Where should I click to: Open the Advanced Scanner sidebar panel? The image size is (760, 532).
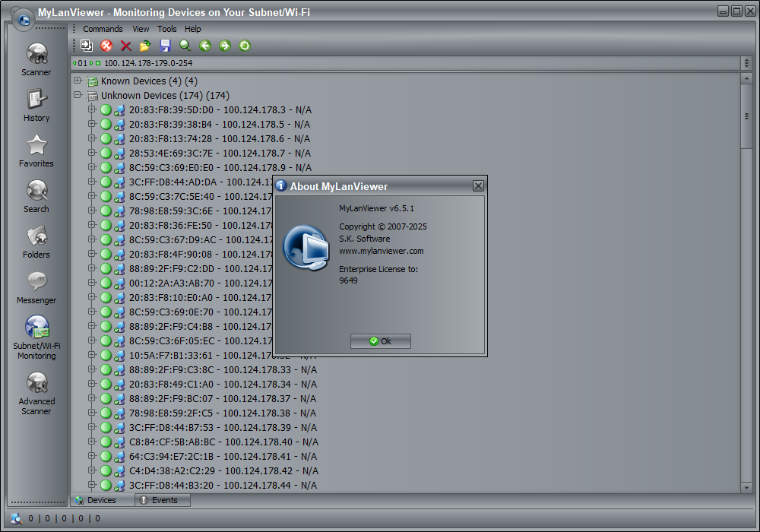36,393
